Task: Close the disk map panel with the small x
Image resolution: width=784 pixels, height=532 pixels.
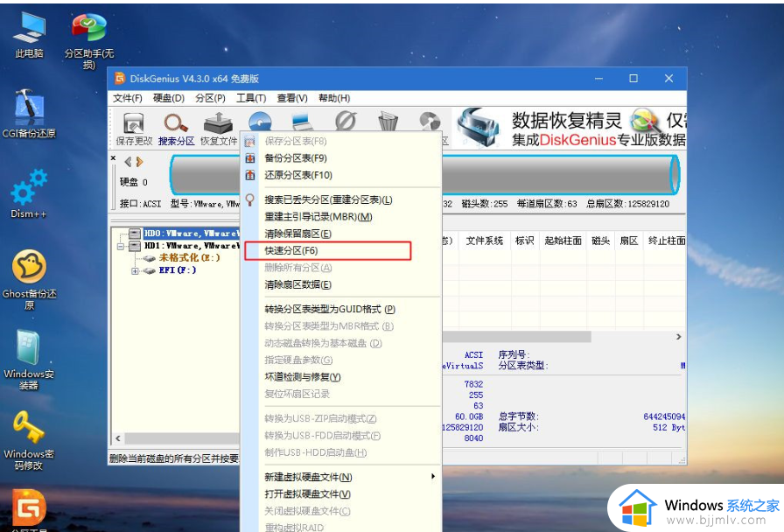Action: [x=114, y=158]
